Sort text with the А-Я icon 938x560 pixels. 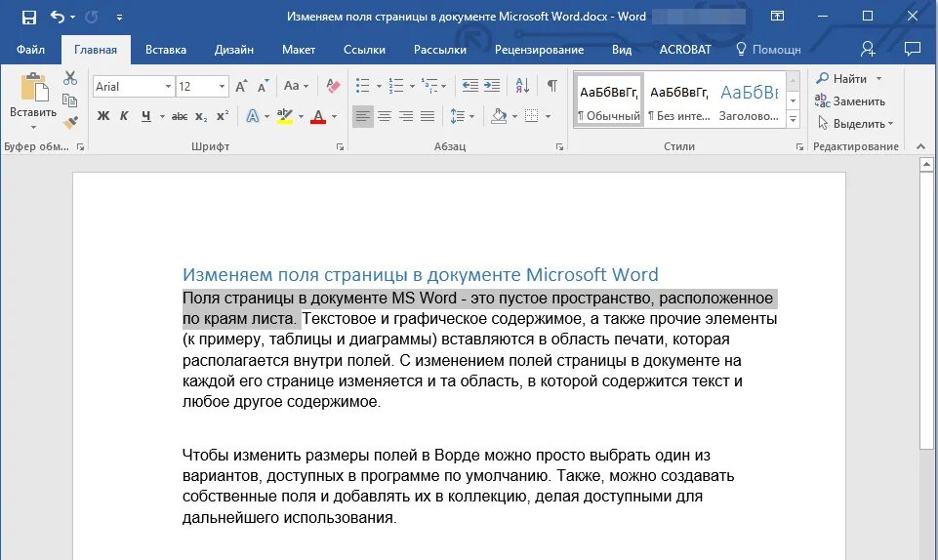click(x=522, y=86)
